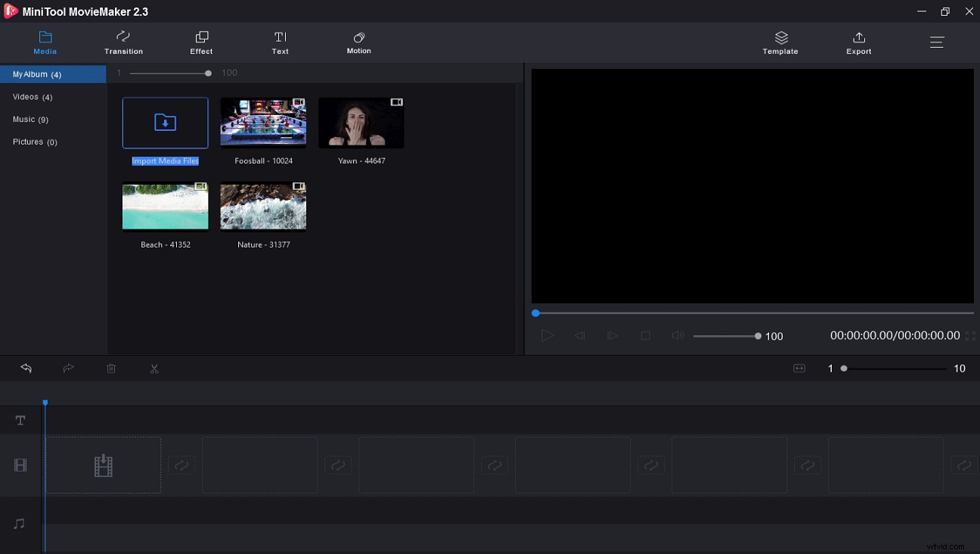This screenshot has width=980, height=554.
Task: Open the hamburger menu
Action: (937, 42)
